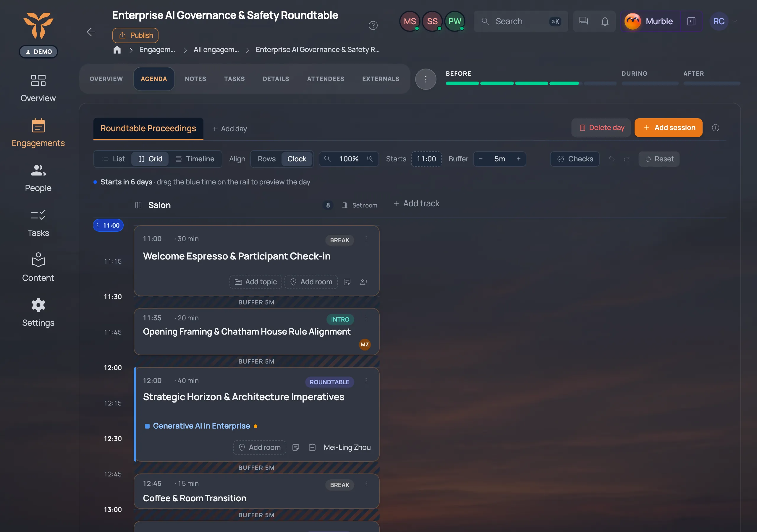This screenshot has width=757, height=532.
Task: Click Delete day
Action: pyautogui.click(x=601, y=128)
